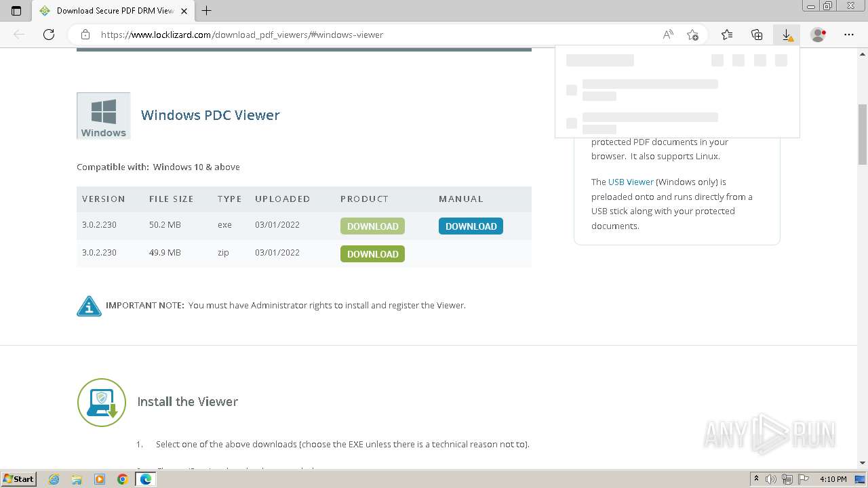Click the Windows PDC Viewer heading
This screenshot has height=488, width=868.
(x=210, y=115)
